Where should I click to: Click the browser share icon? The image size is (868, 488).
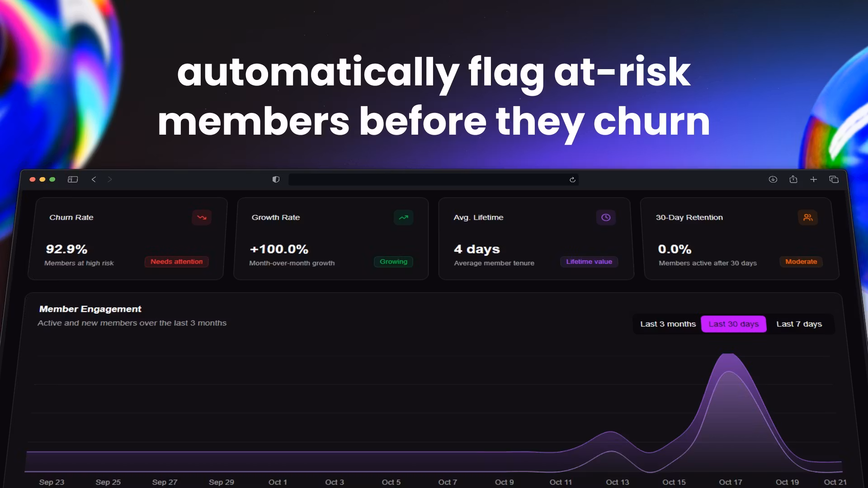tap(793, 179)
